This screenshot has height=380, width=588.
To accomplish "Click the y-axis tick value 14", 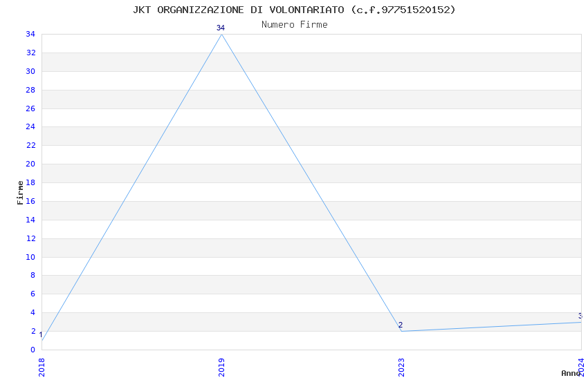I will point(30,220).
